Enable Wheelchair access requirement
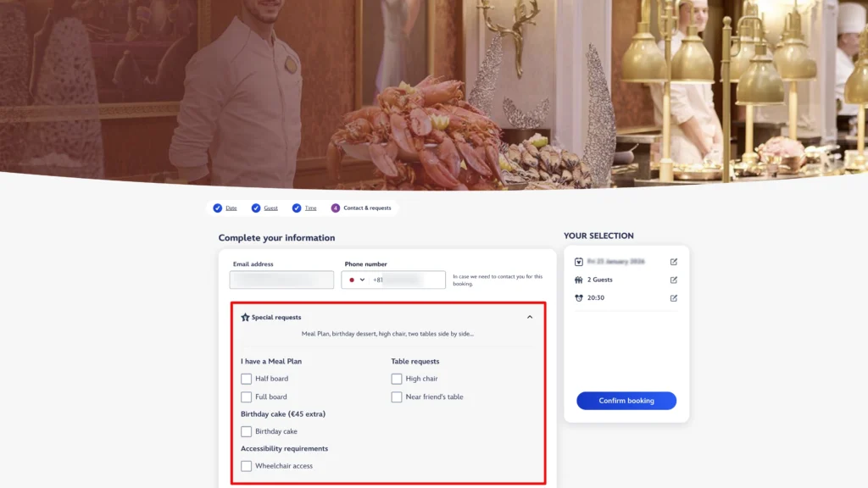The image size is (868, 488). [x=247, y=466]
